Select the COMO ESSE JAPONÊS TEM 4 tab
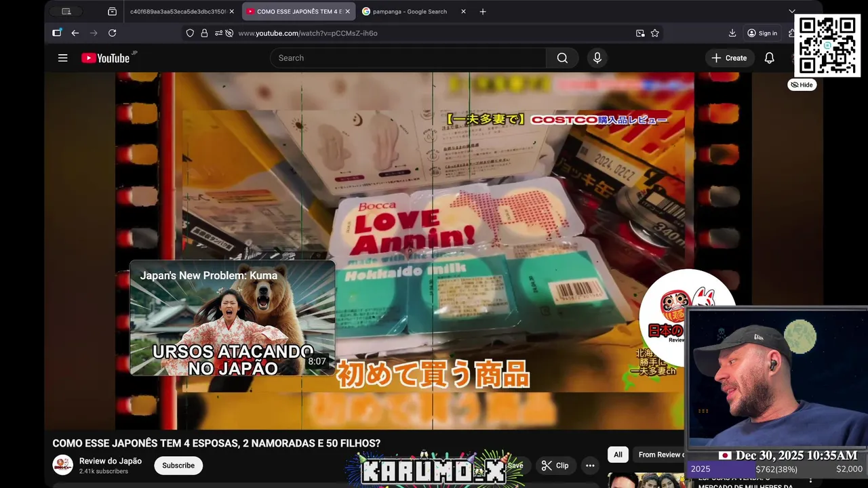Viewport: 868px width, 488px height. pyautogui.click(x=297, y=12)
